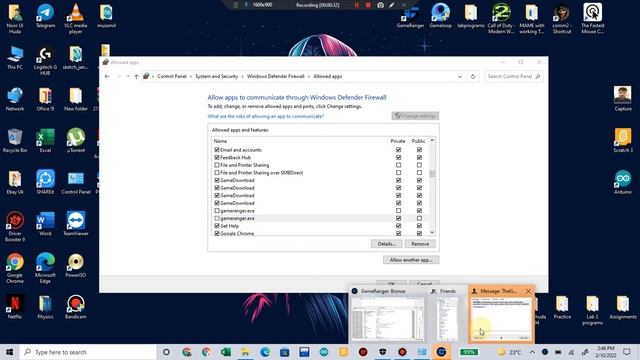640x360 pixels.
Task: Go to System and Security breadcrumb
Action: pyautogui.click(x=216, y=76)
